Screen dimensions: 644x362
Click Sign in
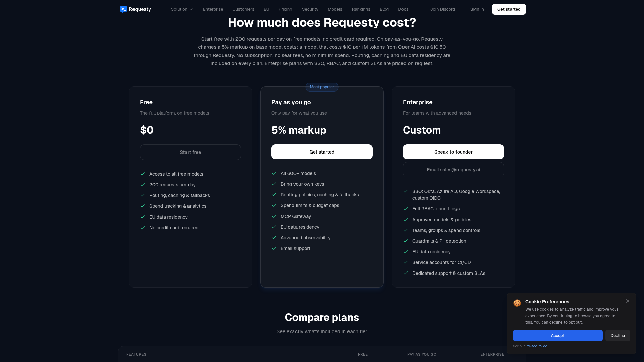pos(477,9)
